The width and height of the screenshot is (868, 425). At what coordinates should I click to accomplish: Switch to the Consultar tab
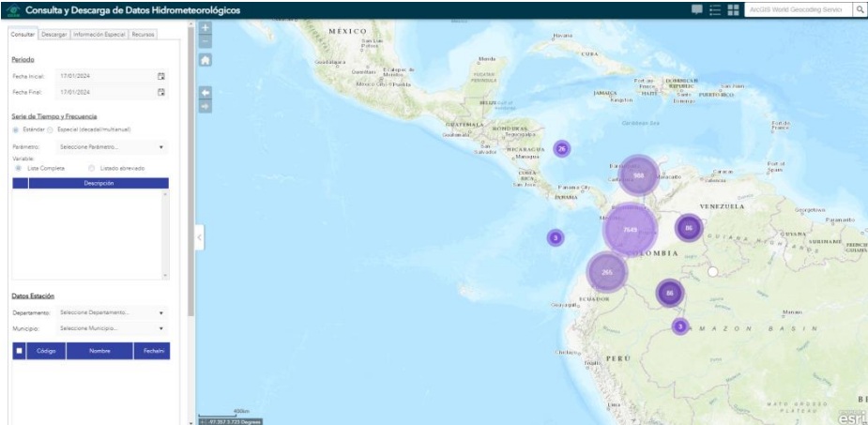point(23,35)
